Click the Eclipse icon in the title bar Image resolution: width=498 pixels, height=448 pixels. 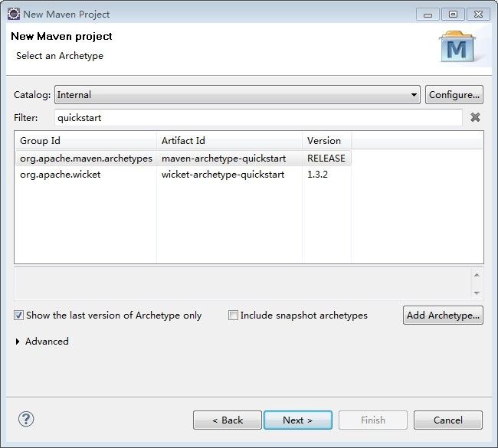[14, 14]
